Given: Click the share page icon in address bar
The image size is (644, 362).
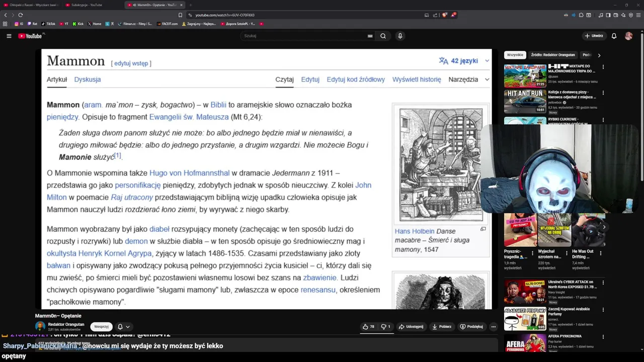Looking at the screenshot, I should pos(435,15).
